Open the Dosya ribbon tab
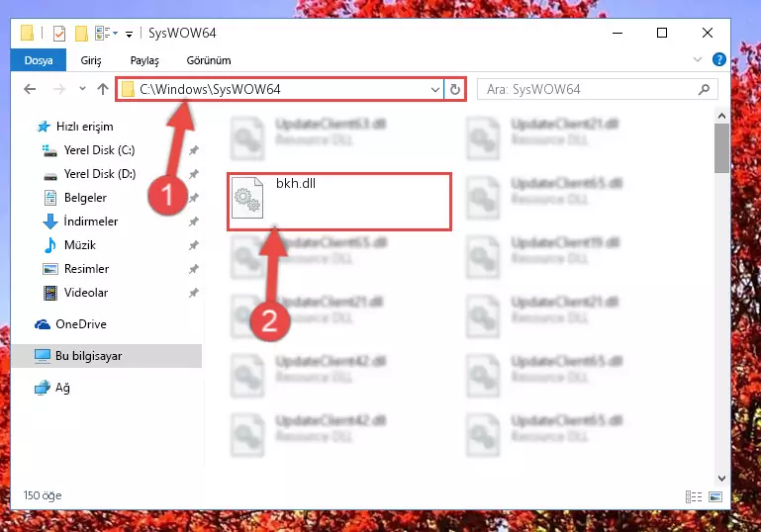Screen dimensions: 761x532 [39, 60]
